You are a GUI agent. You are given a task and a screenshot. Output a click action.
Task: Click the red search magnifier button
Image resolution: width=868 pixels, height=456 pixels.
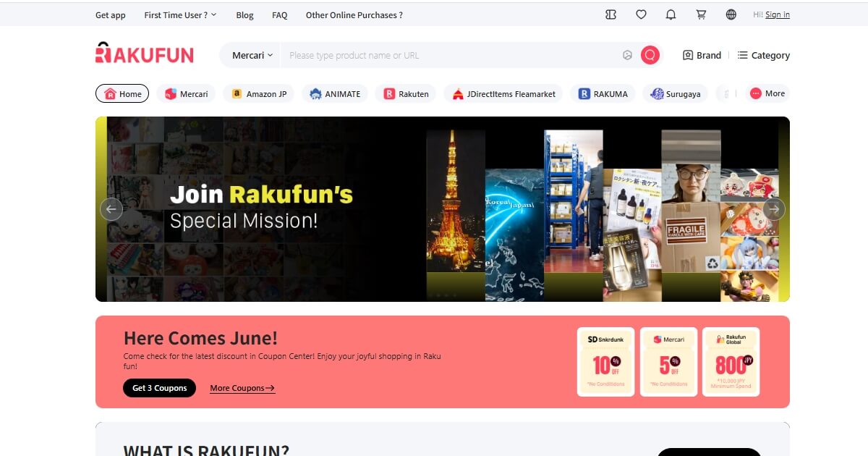650,55
